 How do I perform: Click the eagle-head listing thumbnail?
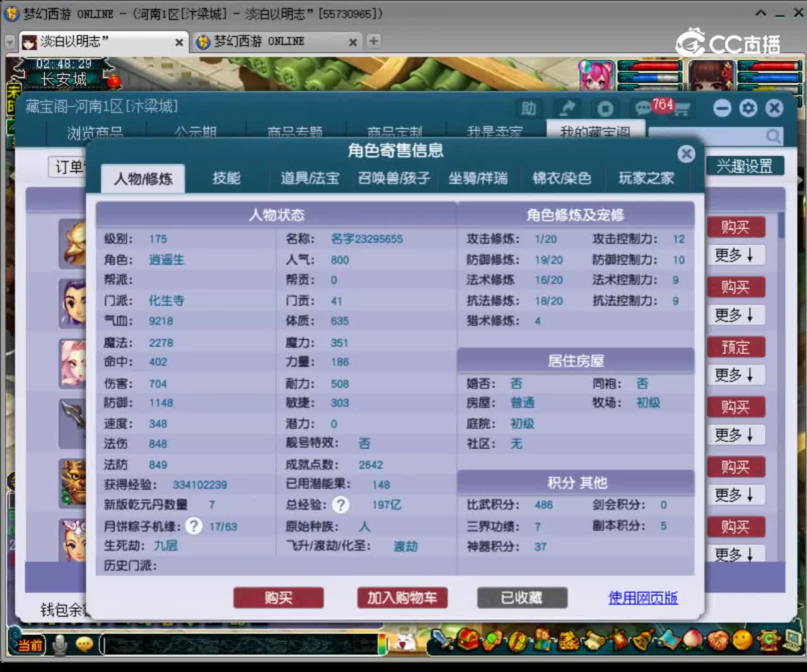click(73, 243)
